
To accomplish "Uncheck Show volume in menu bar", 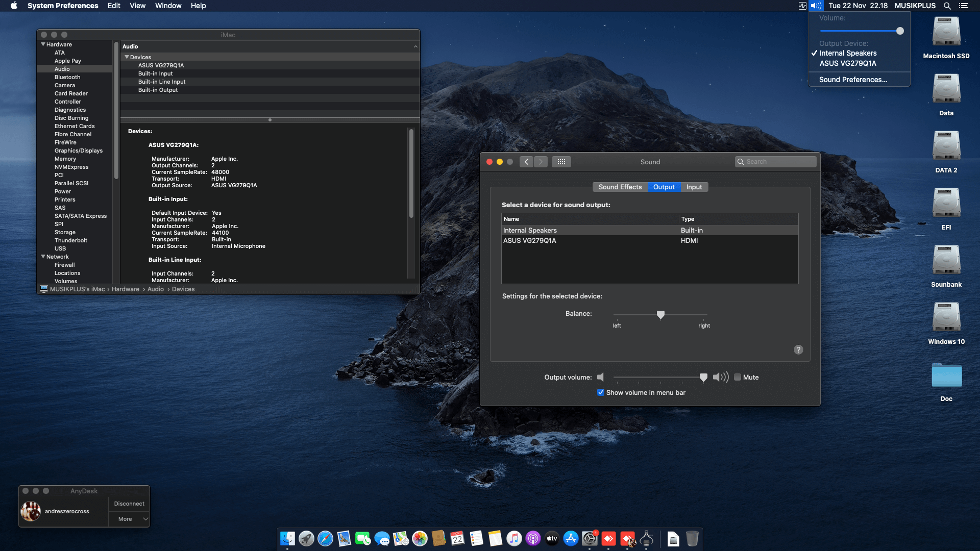I will coord(601,392).
